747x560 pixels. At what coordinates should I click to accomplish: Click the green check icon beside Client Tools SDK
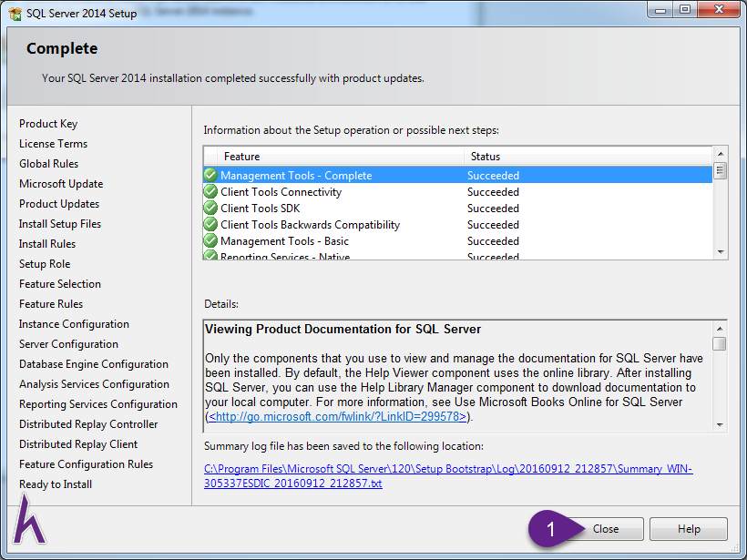[210, 209]
